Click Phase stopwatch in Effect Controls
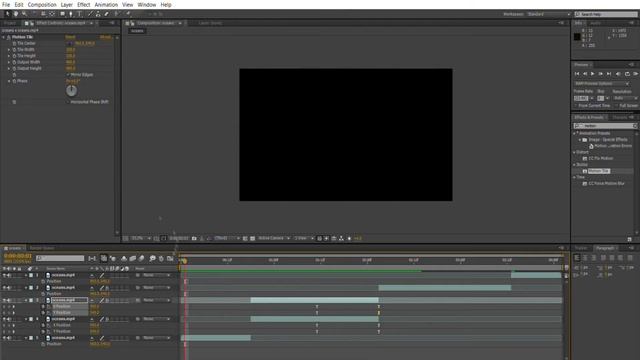The width and height of the screenshot is (640, 360). point(14,81)
